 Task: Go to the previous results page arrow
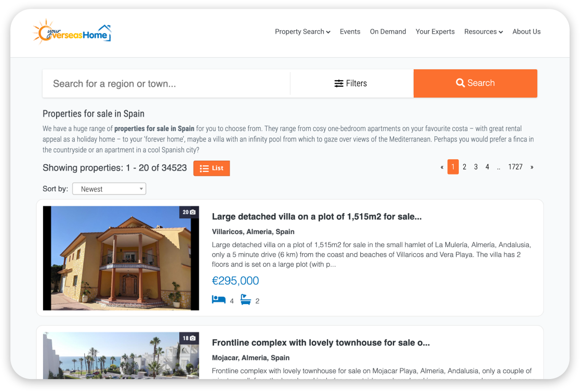pyautogui.click(x=442, y=167)
